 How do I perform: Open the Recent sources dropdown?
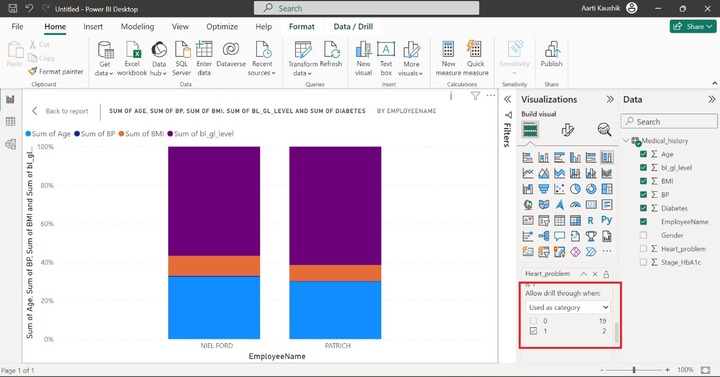(262, 58)
